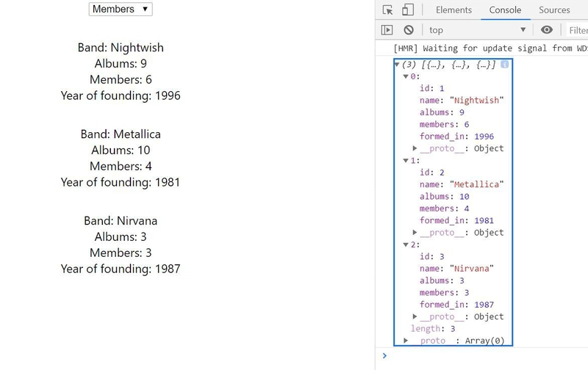The width and height of the screenshot is (588, 370).
Task: Activate the inspect element picker icon
Action: [x=388, y=10]
